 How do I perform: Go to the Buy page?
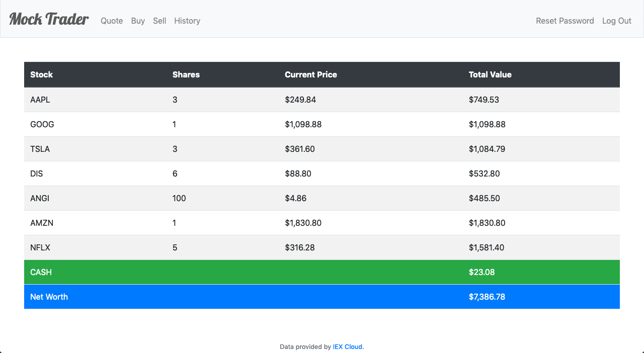click(x=138, y=21)
